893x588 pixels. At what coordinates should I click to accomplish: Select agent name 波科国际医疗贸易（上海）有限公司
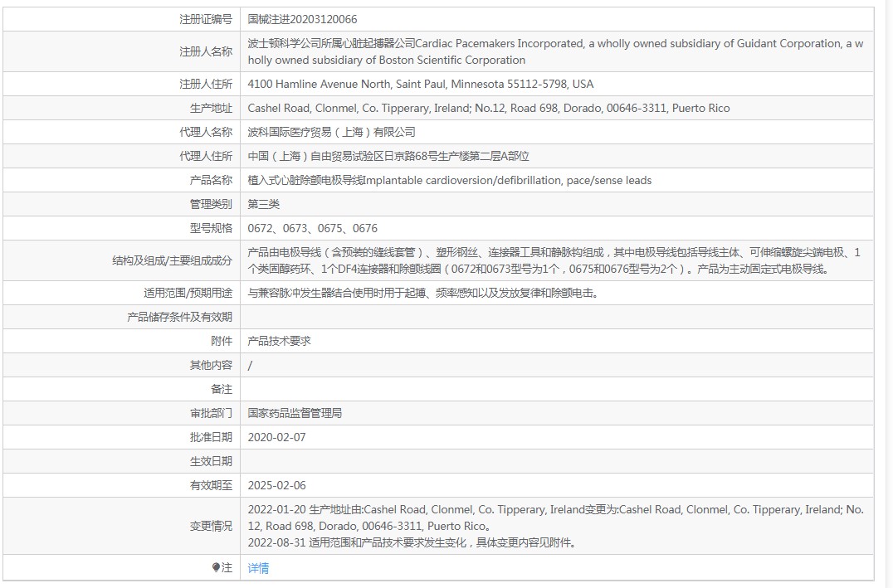click(x=331, y=132)
